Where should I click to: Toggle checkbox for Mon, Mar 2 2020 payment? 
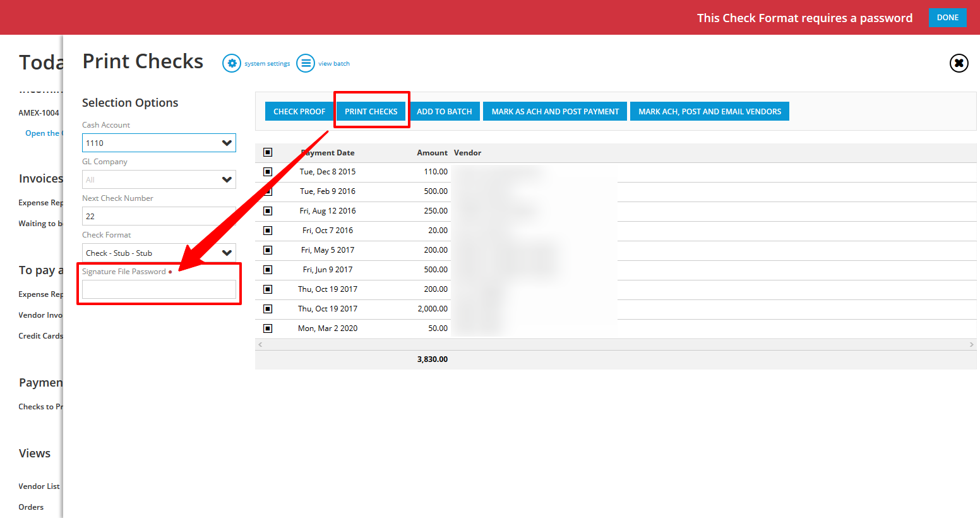[268, 328]
